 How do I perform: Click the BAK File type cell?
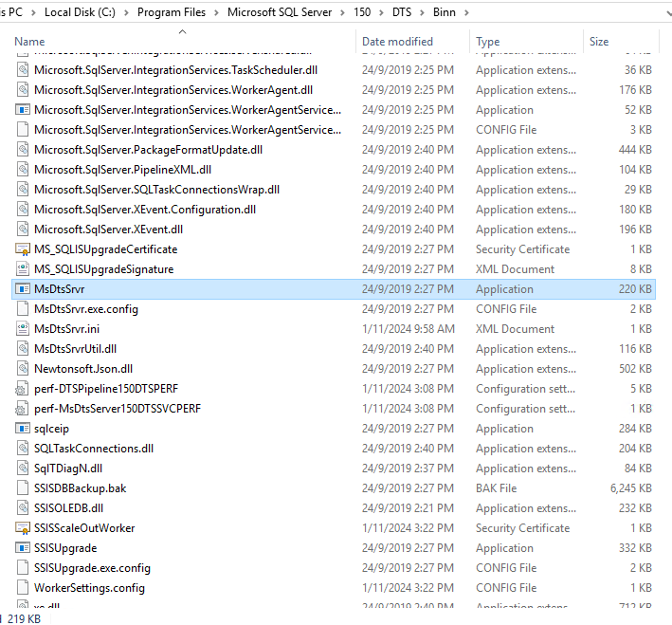coord(497,488)
